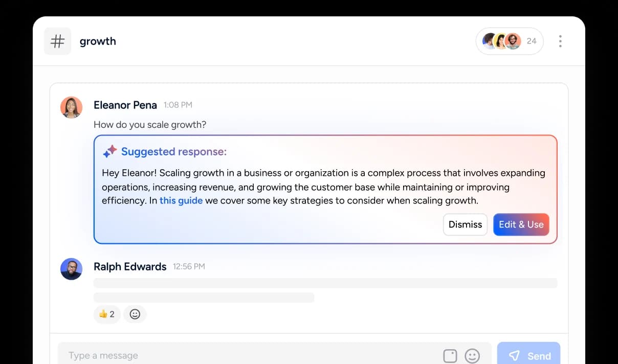Toggle the thumbs-up reaction on Ralph's message

point(107,314)
